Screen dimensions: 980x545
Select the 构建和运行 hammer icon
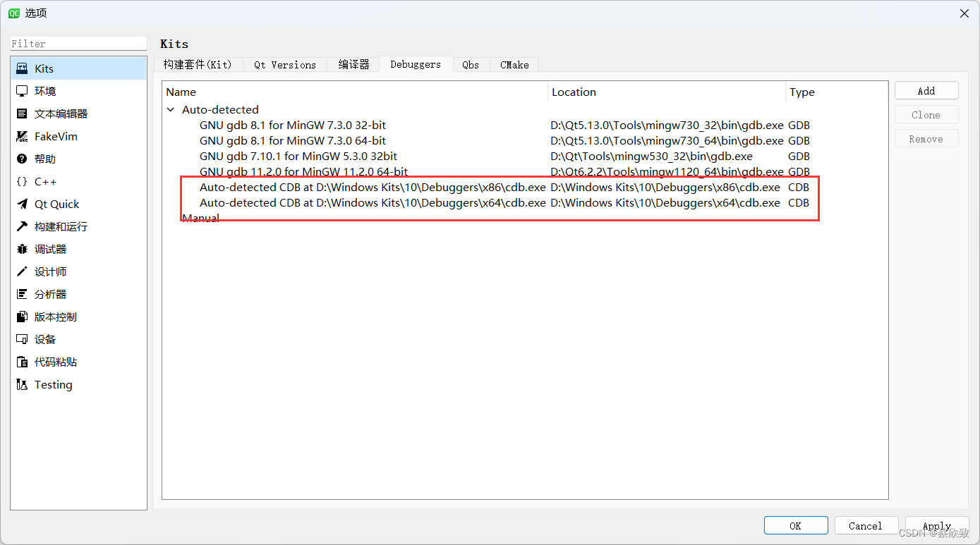pos(22,226)
